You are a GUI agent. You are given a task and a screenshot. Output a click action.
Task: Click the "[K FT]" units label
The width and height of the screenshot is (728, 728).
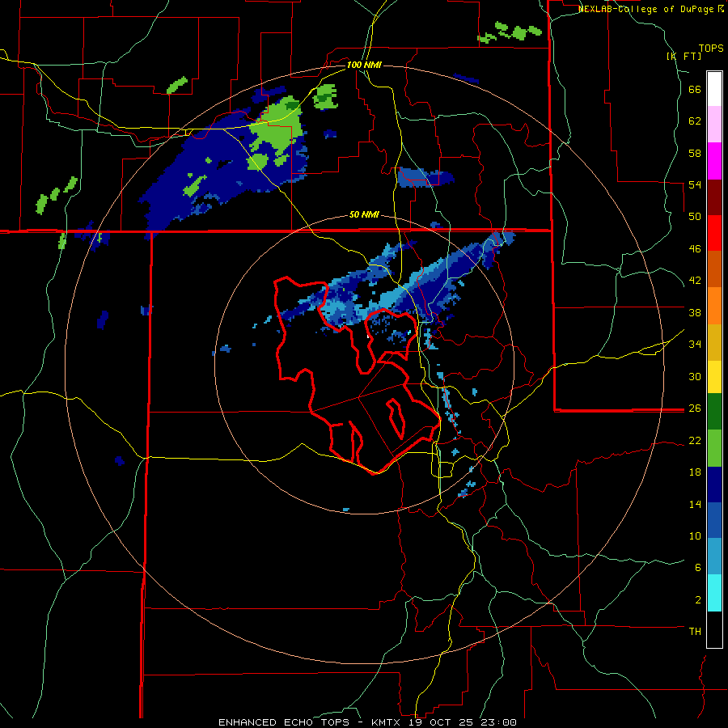pyautogui.click(x=684, y=56)
